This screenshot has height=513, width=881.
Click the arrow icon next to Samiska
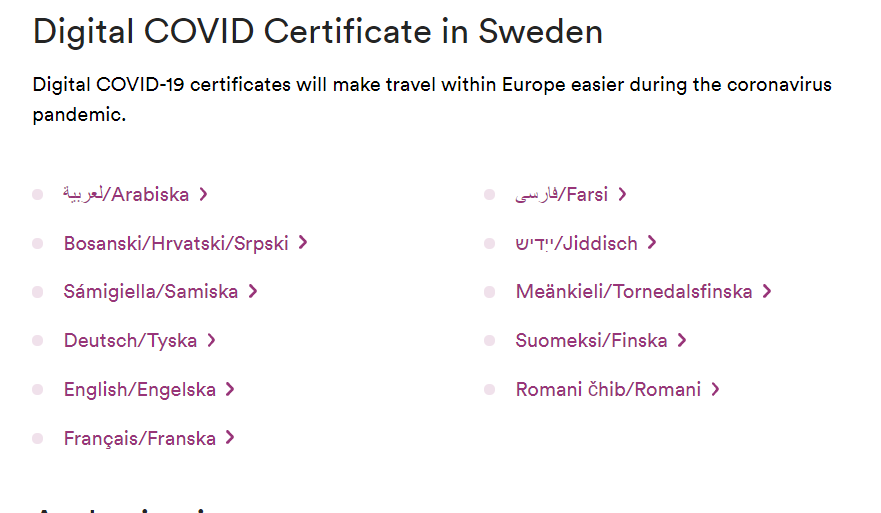click(253, 292)
